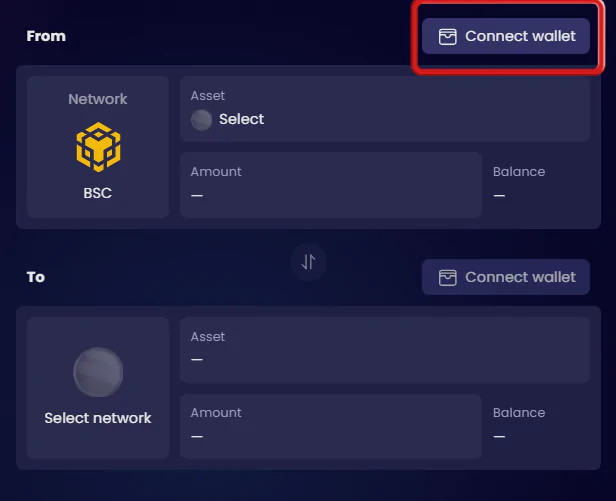
Task: Click wallet icon in From Connect wallet
Action: coord(447,37)
